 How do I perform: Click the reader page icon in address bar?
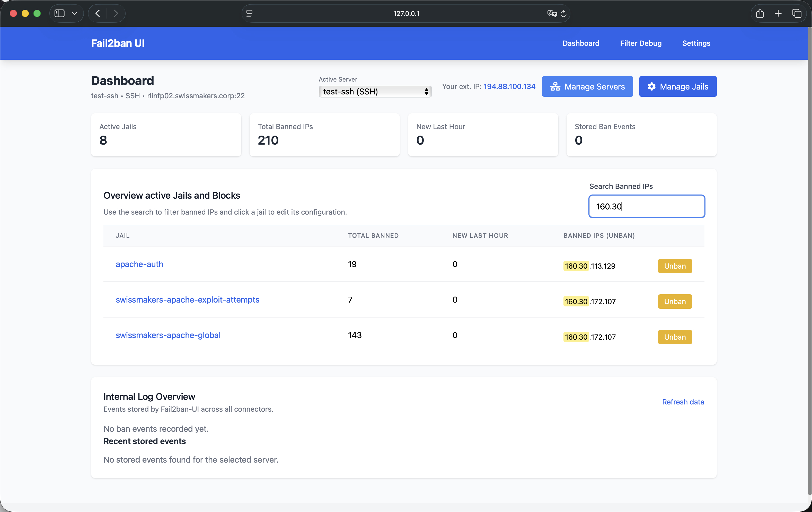click(x=250, y=13)
